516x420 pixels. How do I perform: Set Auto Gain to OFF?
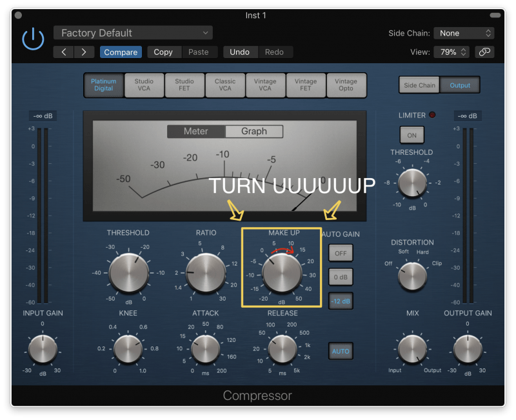click(x=341, y=253)
